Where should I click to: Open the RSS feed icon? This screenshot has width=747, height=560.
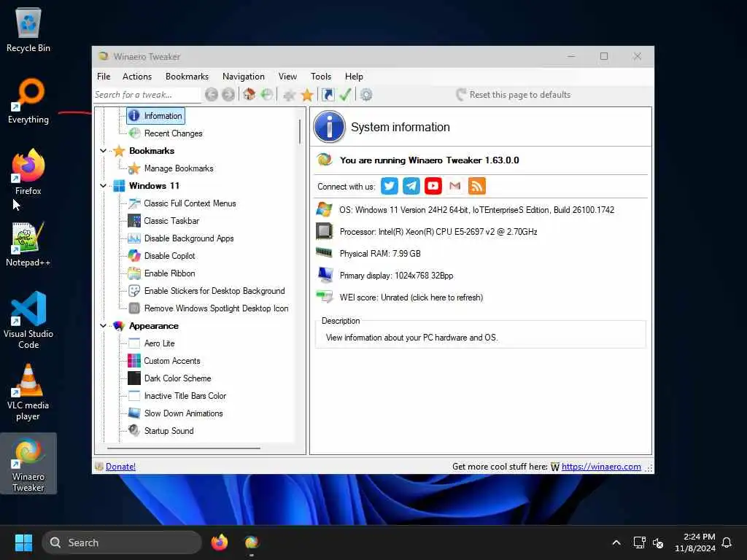[x=477, y=186]
